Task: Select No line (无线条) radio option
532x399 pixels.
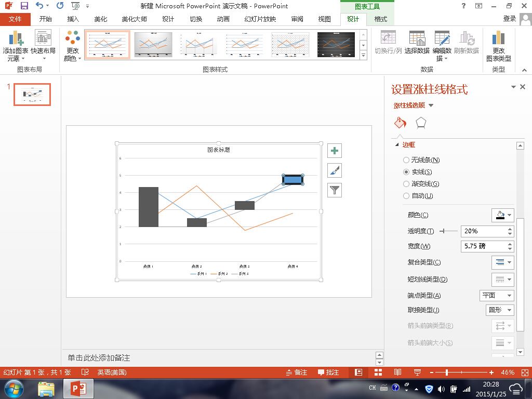Action: point(406,160)
